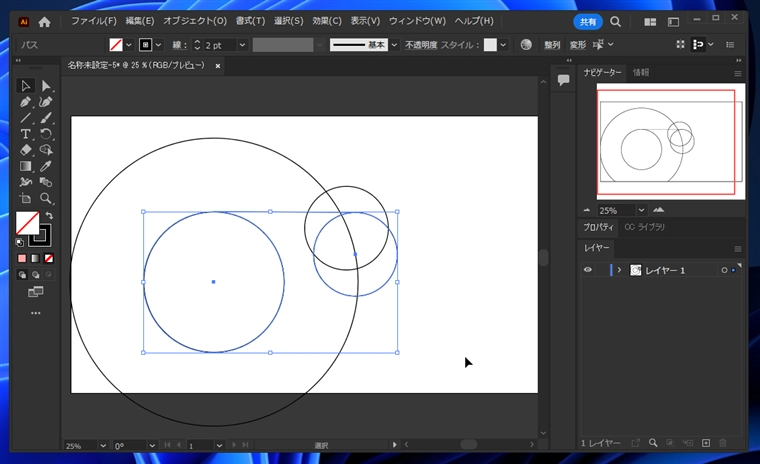Image resolution: width=760 pixels, height=464 pixels.
Task: Open the ウィンドウ(W) menu
Action: point(417,21)
